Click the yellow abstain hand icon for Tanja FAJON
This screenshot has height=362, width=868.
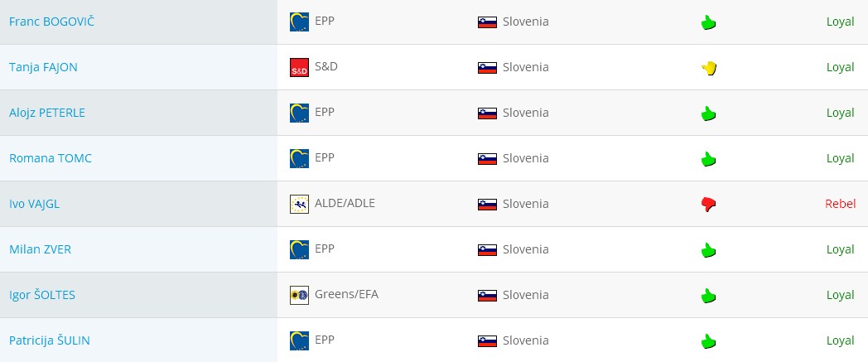(x=707, y=68)
